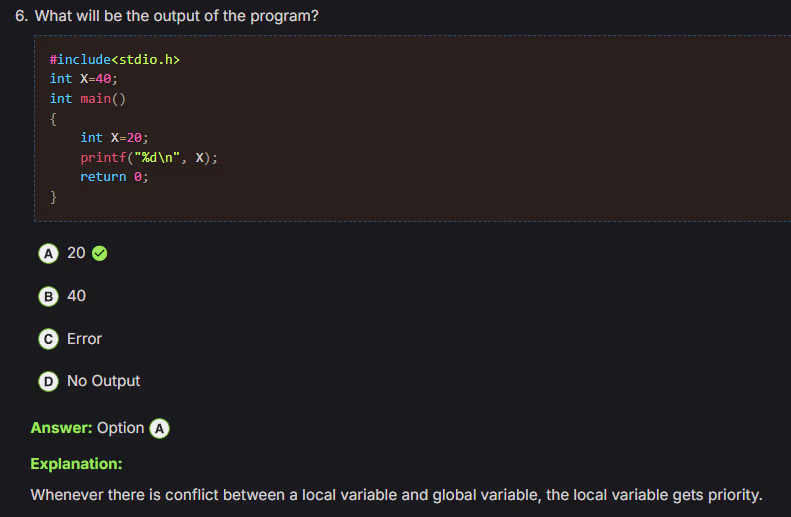Viewport: 791px width, 517px height.
Task: Click the printf statement in the code
Action: point(149,157)
